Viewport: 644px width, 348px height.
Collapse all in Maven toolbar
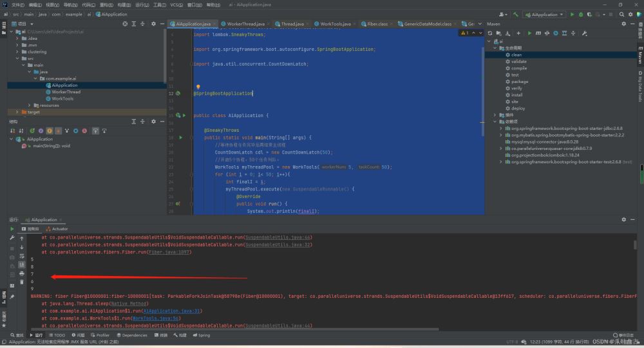point(573,33)
